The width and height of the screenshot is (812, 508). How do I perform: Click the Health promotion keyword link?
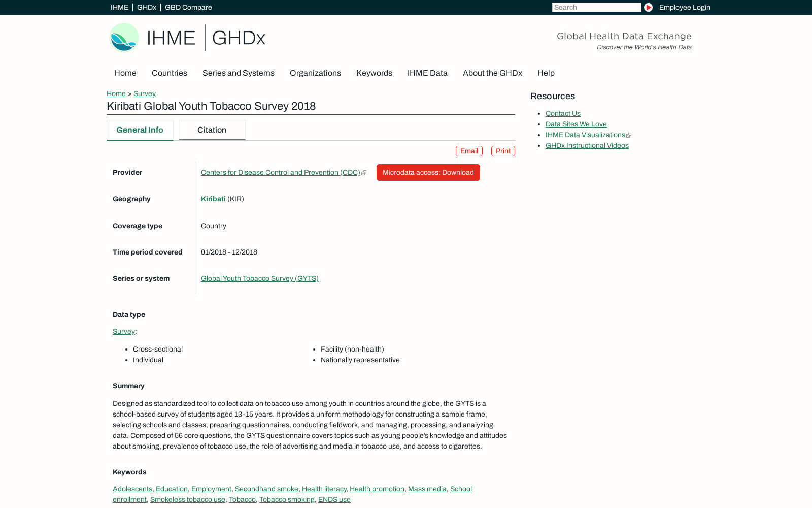[377, 489]
